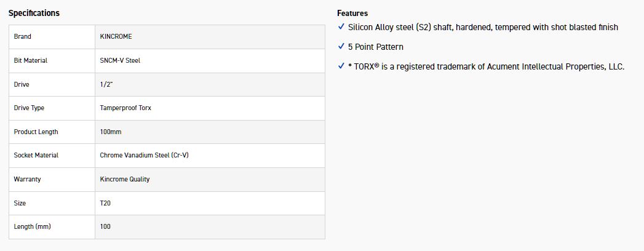Select the Bit Material row label
Image resolution: width=644 pixels, height=251 pixels.
pos(31,60)
